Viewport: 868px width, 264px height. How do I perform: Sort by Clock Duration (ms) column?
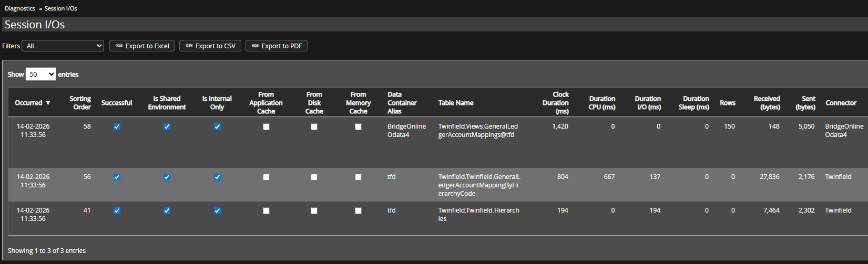pos(556,103)
